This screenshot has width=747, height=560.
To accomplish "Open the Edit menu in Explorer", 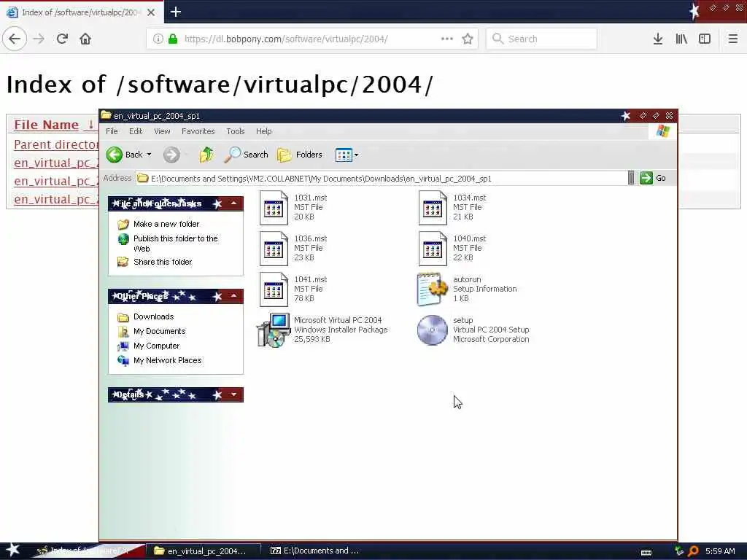I will 136,131.
